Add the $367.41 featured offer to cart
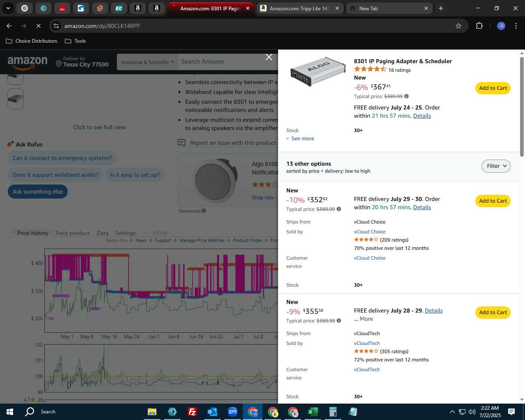 pyautogui.click(x=493, y=88)
